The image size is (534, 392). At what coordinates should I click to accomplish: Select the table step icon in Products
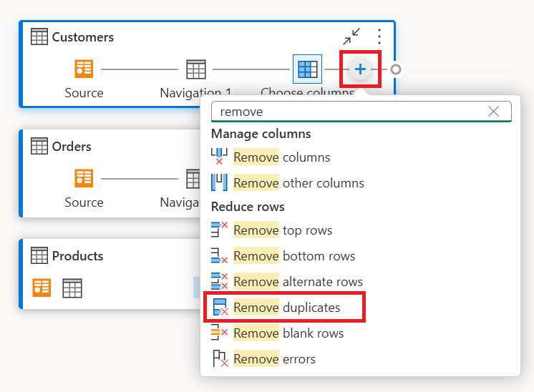point(72,288)
